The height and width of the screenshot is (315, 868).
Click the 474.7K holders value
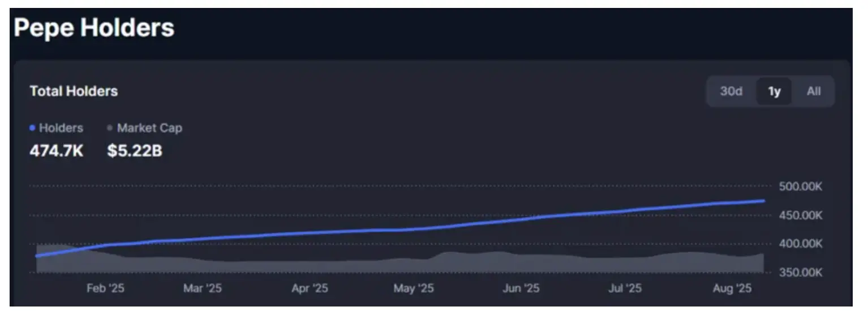(x=56, y=151)
